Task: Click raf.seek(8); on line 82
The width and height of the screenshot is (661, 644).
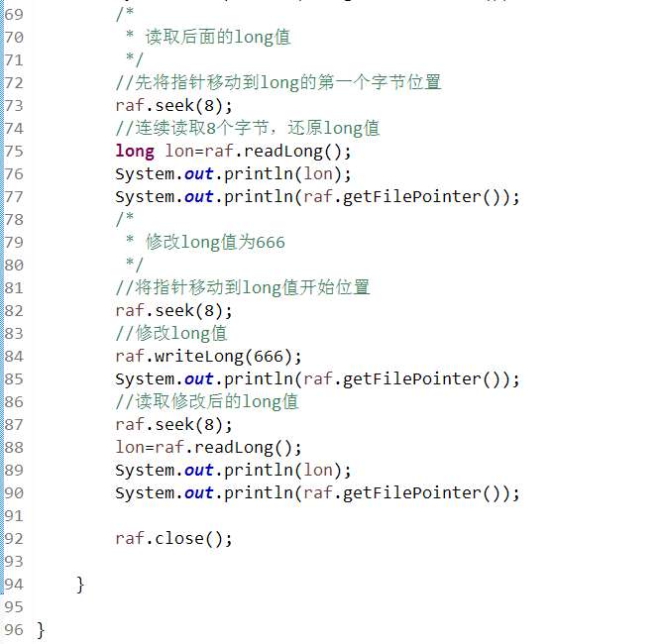Action: [x=173, y=311]
